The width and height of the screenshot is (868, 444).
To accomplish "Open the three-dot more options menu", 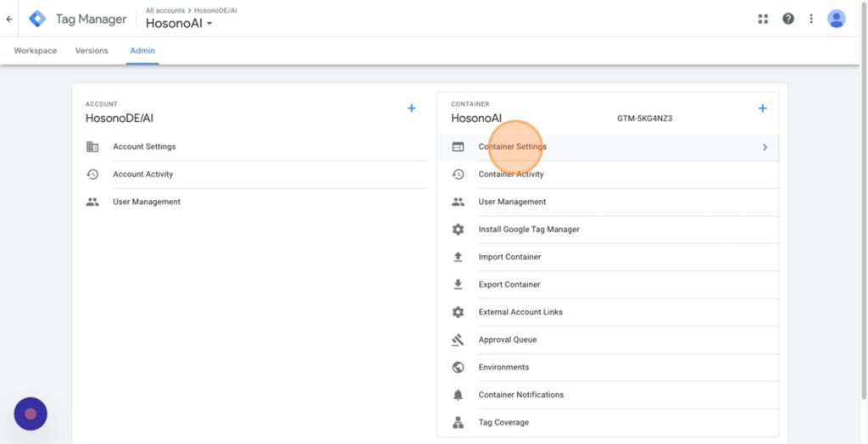I will [811, 19].
